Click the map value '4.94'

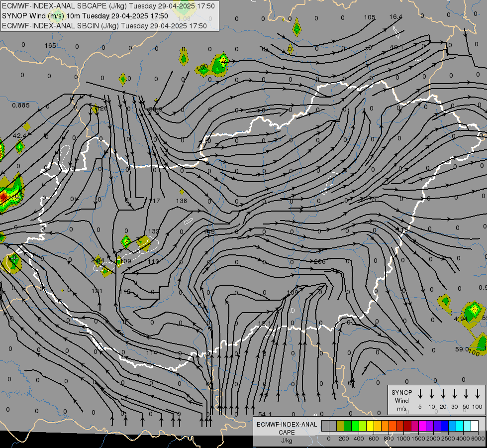(x=461, y=319)
